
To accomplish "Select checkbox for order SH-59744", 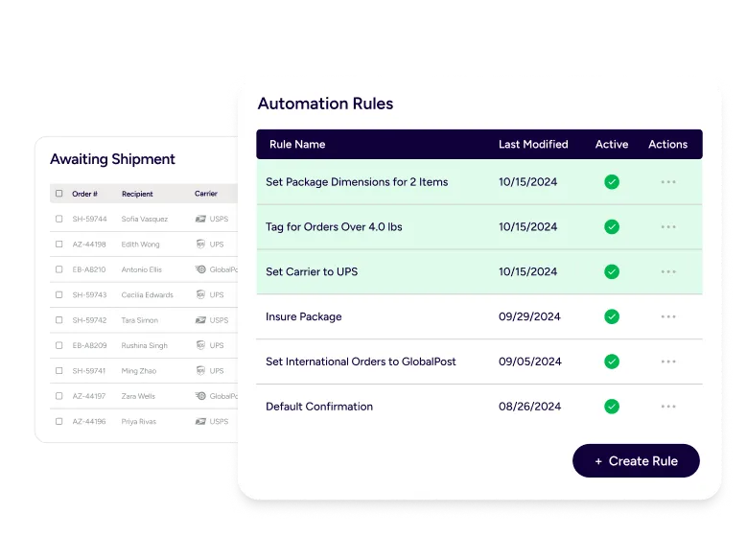I will coord(59,220).
